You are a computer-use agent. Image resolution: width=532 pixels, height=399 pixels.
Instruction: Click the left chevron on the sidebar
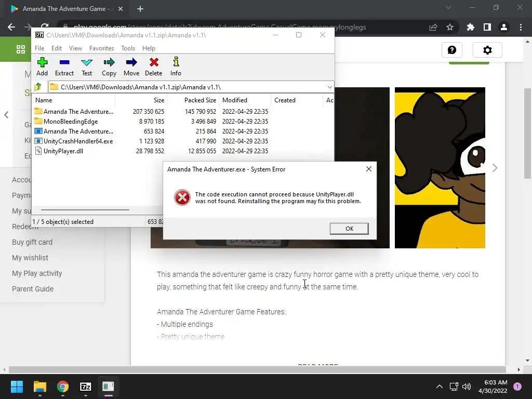(x=6, y=115)
